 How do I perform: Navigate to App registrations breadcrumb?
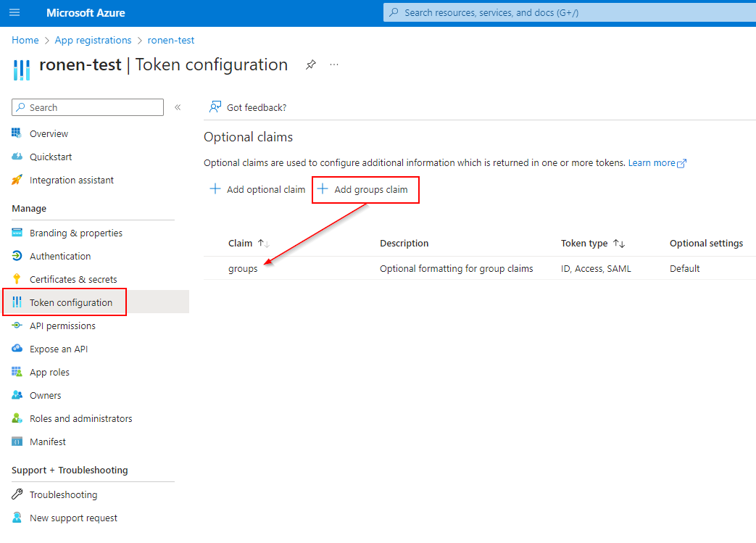point(93,41)
